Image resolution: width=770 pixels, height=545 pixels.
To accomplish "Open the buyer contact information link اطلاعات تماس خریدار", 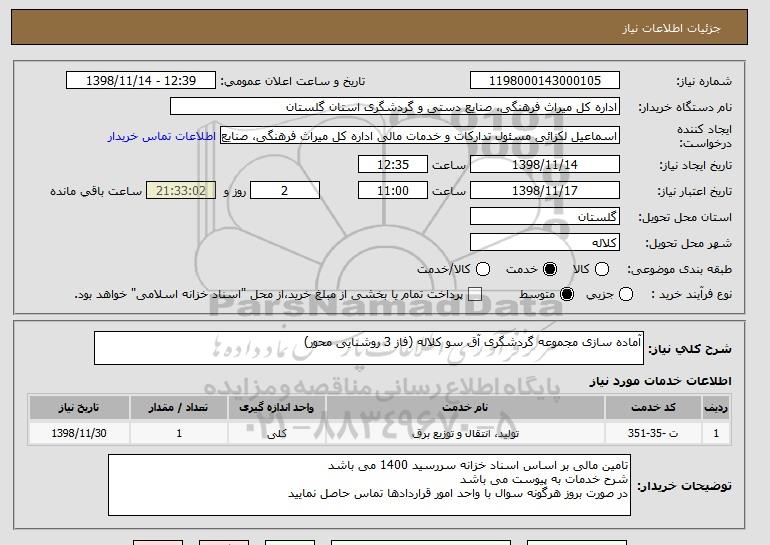I will pos(162,136).
